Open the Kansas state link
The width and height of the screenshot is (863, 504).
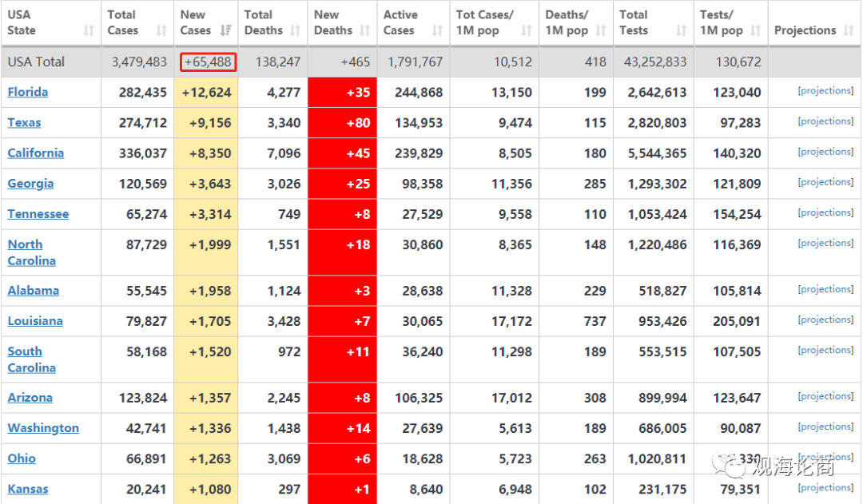coord(27,489)
